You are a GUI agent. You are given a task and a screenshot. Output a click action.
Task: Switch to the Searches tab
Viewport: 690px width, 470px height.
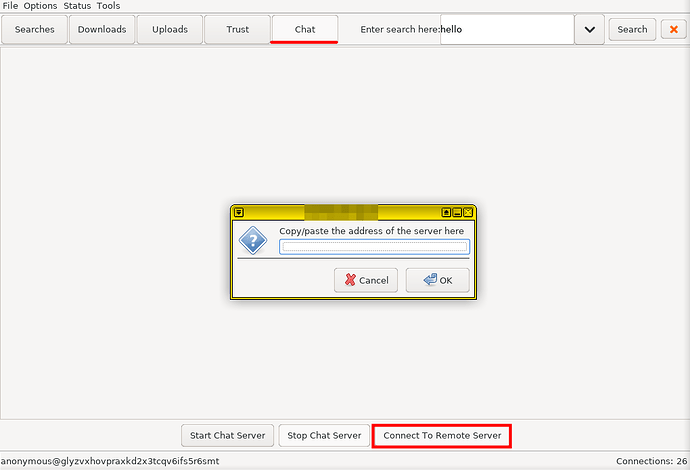pyautogui.click(x=35, y=29)
